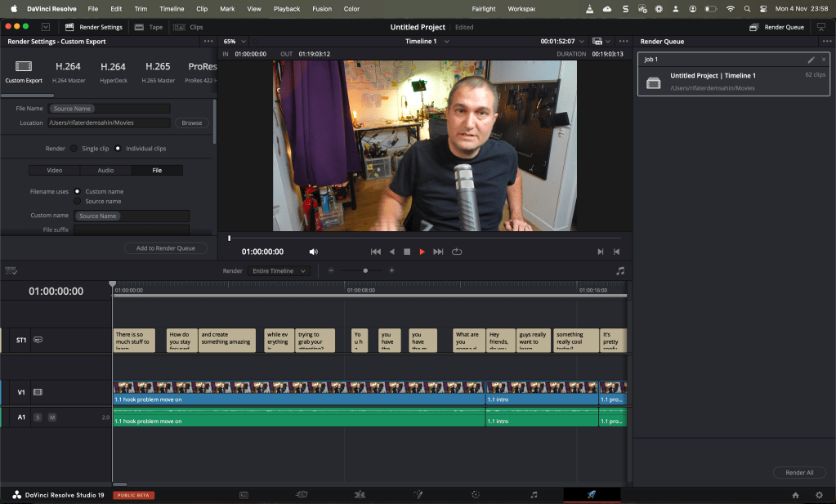Select Single clip render option
The width and height of the screenshot is (836, 504).
74,149
